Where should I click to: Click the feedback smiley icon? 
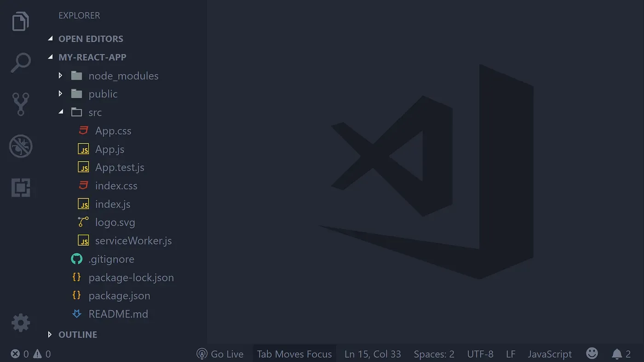click(x=592, y=353)
